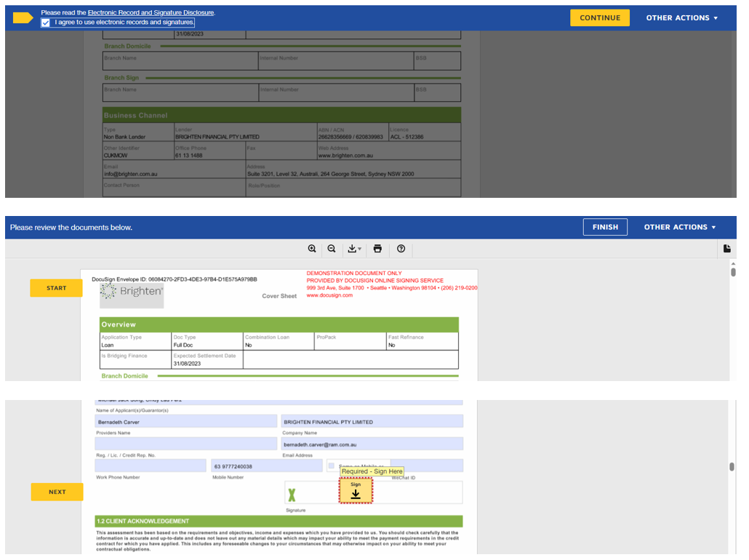
Task: Click the print document icon
Action: tap(377, 249)
